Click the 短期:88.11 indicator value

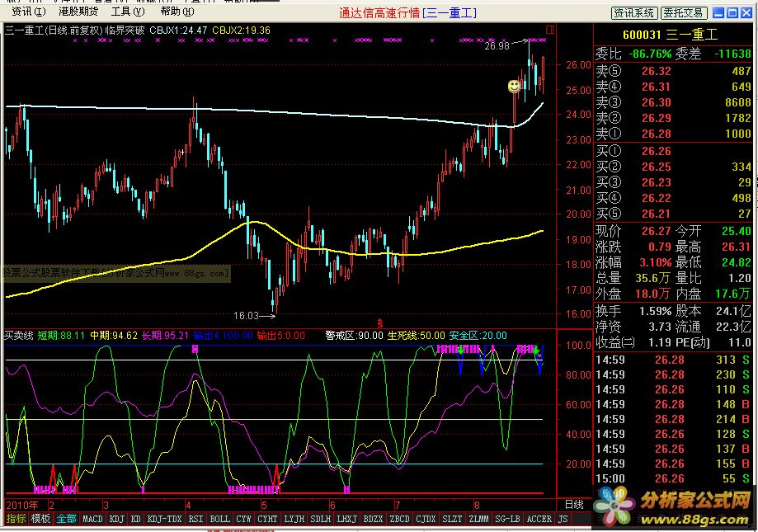61,336
